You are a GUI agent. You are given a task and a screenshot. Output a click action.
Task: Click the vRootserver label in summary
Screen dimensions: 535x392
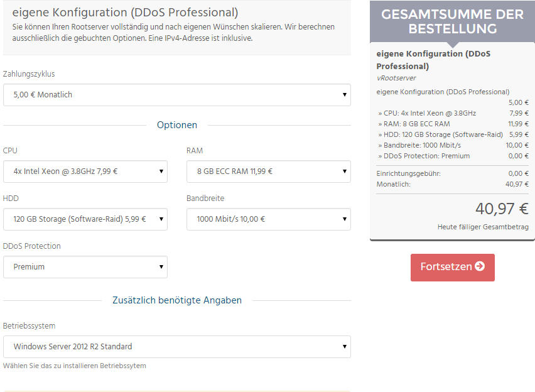pyautogui.click(x=396, y=78)
